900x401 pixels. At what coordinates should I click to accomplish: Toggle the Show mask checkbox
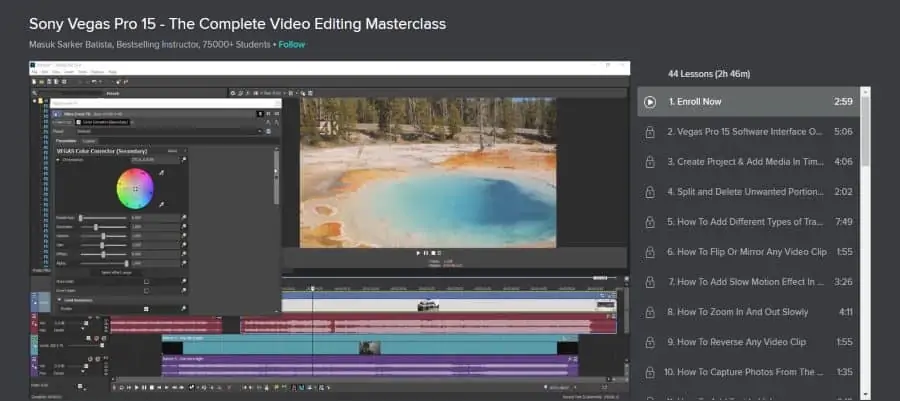pos(146,282)
